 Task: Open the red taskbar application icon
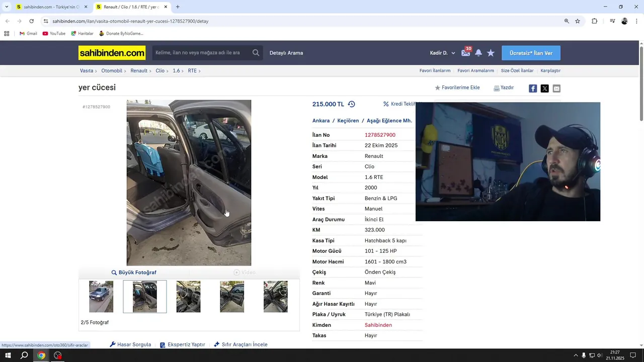[58, 355]
